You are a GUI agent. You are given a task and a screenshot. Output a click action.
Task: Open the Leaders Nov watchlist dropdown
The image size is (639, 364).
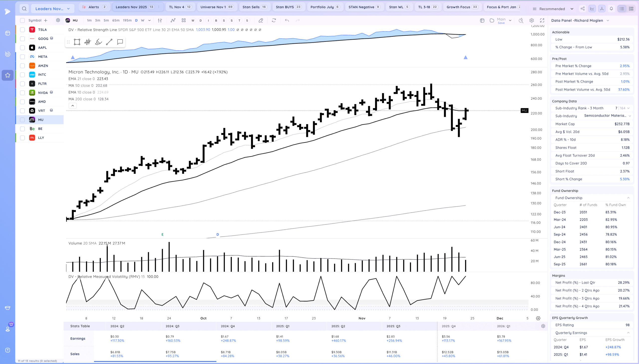tap(52, 9)
